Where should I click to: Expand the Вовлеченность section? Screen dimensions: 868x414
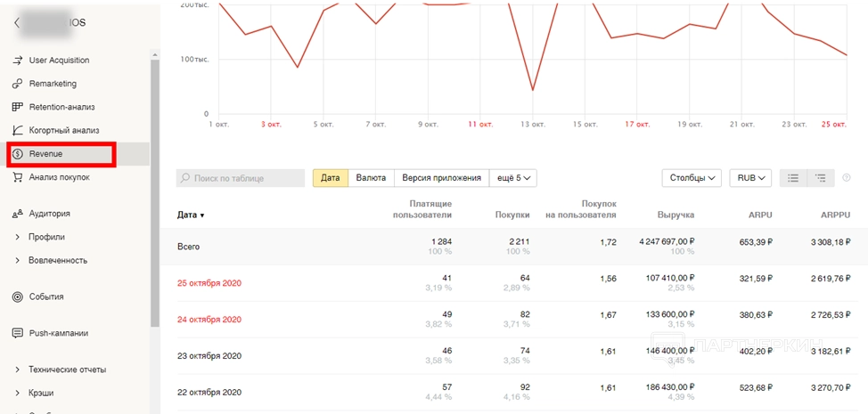tap(58, 260)
